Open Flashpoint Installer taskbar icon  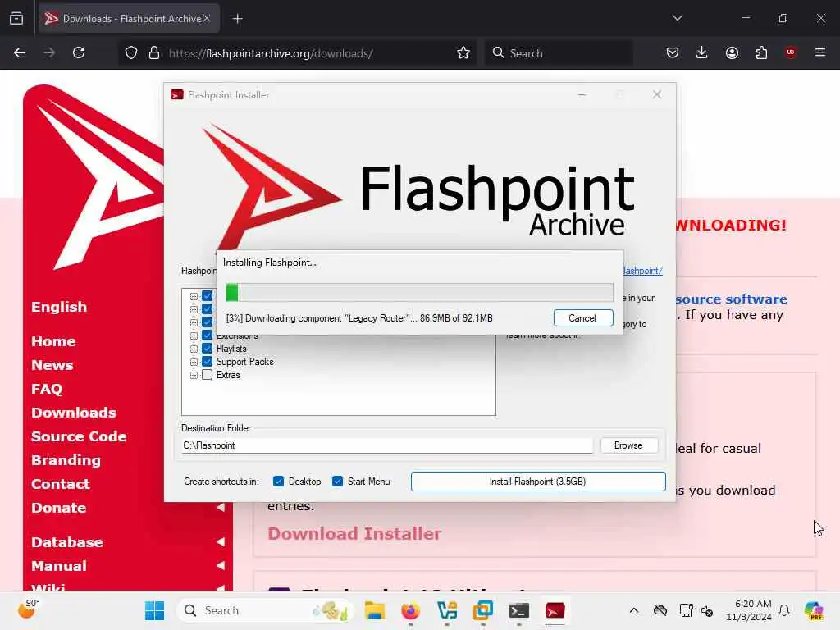555,610
